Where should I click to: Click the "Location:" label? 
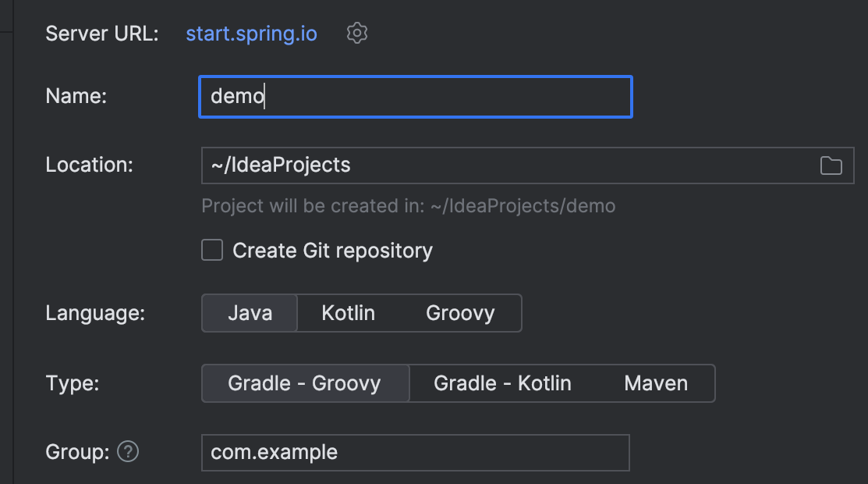(90, 165)
